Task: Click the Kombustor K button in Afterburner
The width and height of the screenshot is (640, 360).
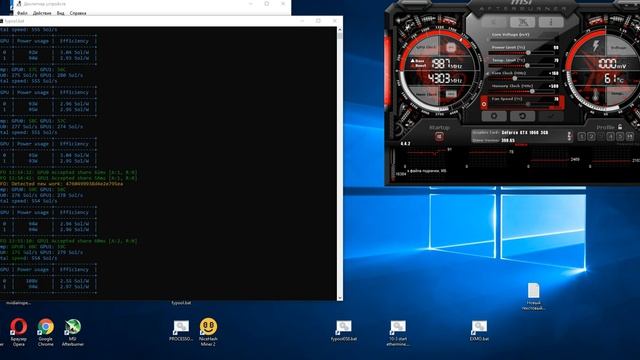Action: 523,22
